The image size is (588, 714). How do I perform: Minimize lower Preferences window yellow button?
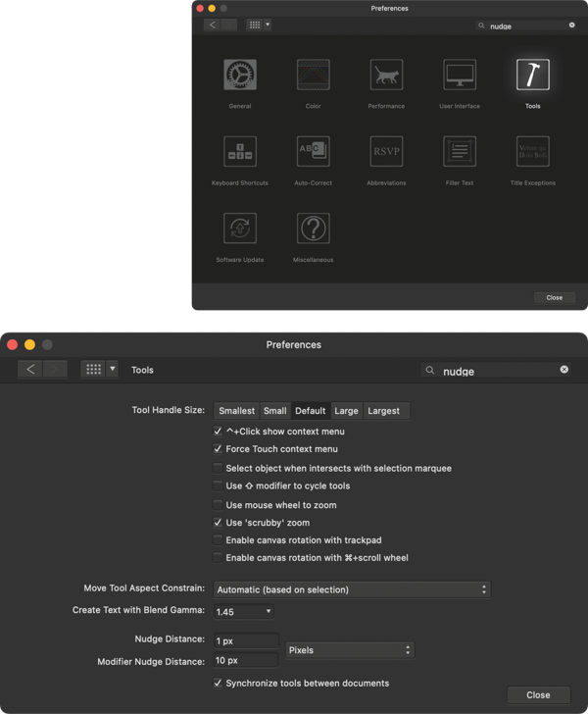coord(30,344)
